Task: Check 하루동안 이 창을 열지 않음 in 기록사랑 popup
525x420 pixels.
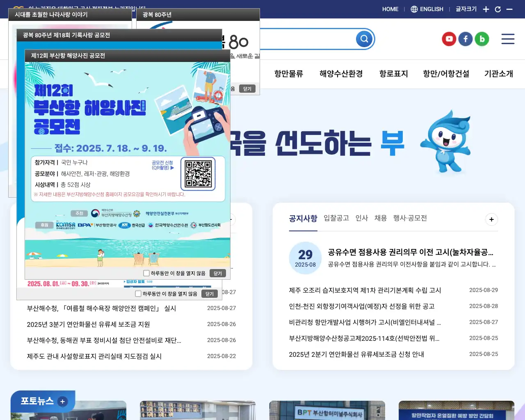Action: 138,294
